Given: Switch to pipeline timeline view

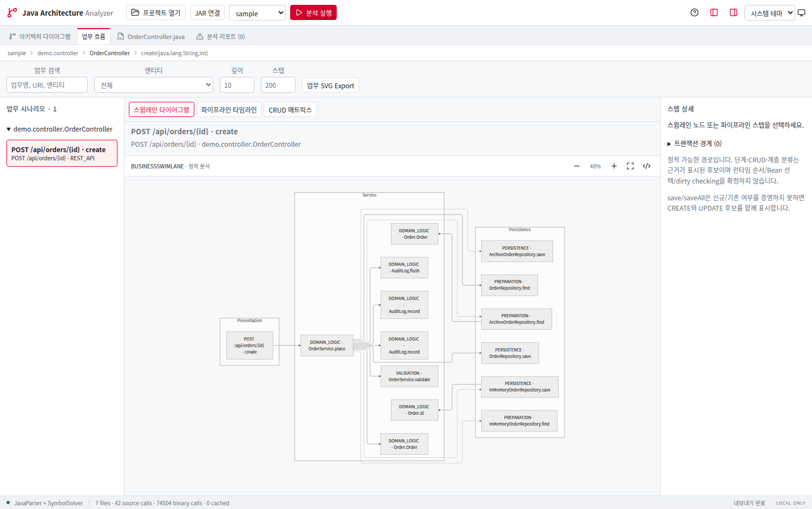Looking at the screenshot, I should tap(229, 109).
